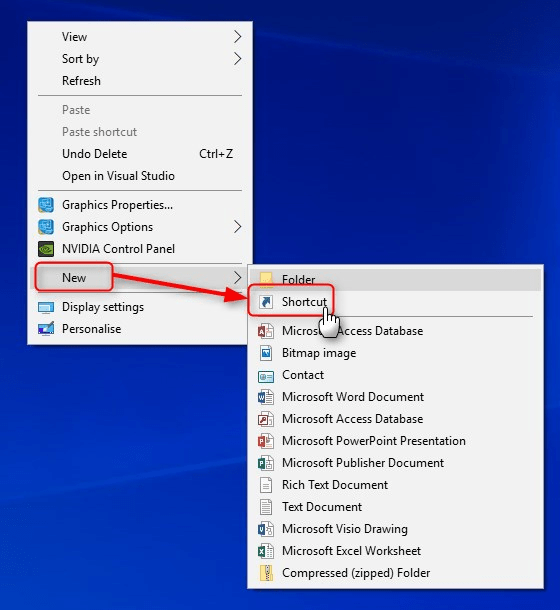Click the Rich Text Document icon

[266, 485]
